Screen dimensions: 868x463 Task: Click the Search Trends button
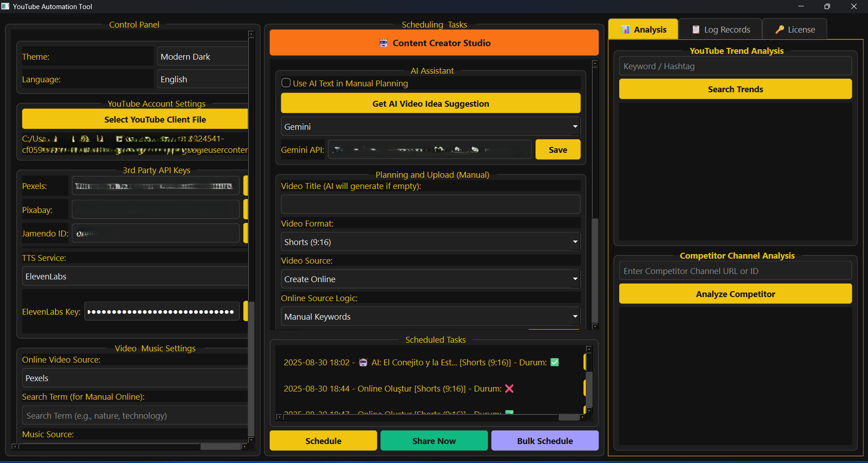[x=735, y=89]
